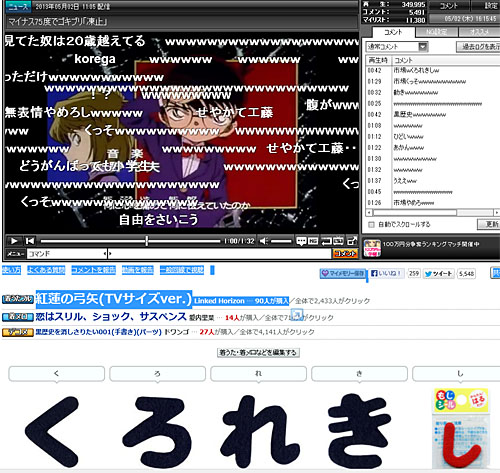Viewport: 500px width, 473px height.
Task: Open fullscreen mode with the arrow icon
Action: point(352,241)
